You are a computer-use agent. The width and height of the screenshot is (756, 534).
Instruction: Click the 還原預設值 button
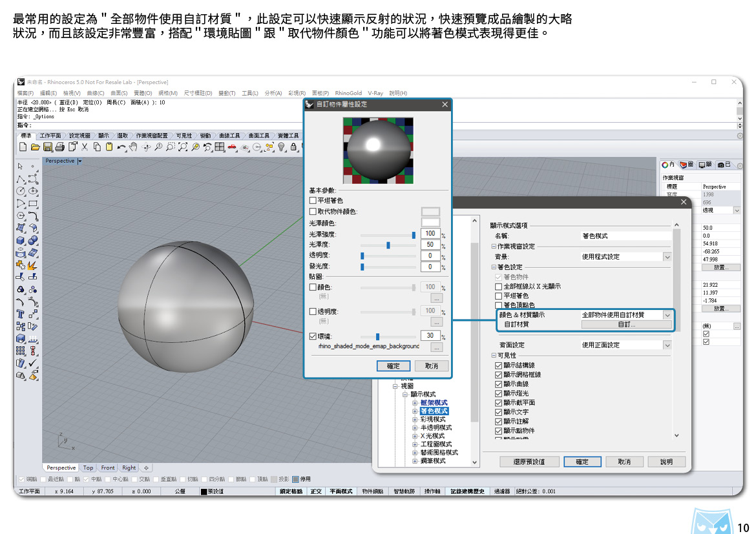pyautogui.click(x=529, y=462)
